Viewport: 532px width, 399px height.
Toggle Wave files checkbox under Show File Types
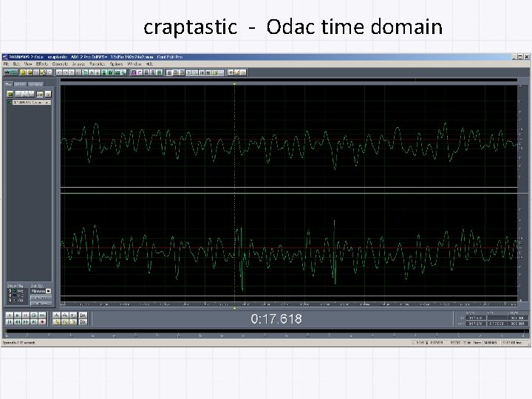pos(10,291)
